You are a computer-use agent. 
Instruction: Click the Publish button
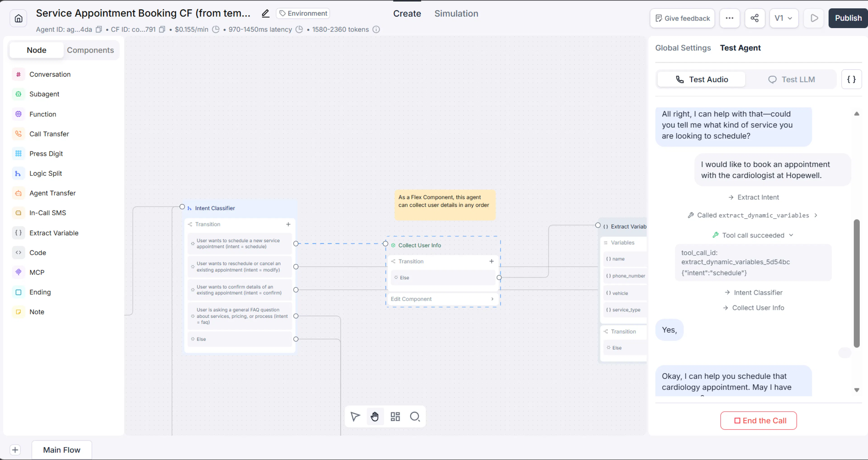point(848,18)
